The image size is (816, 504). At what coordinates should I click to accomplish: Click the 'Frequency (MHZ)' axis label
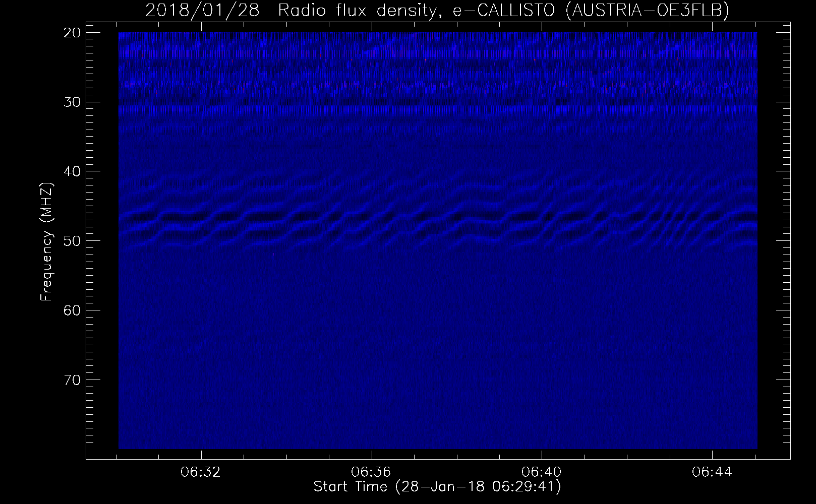tap(46, 242)
